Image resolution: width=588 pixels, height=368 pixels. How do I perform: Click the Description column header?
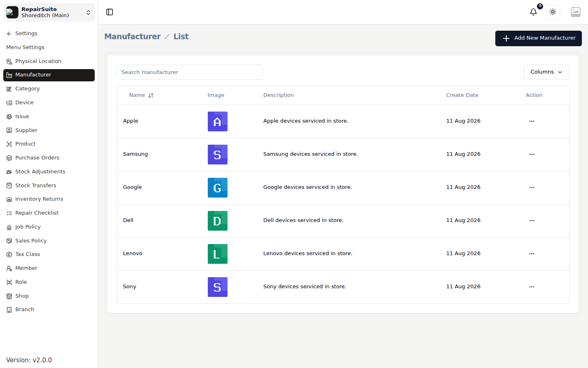(x=278, y=95)
